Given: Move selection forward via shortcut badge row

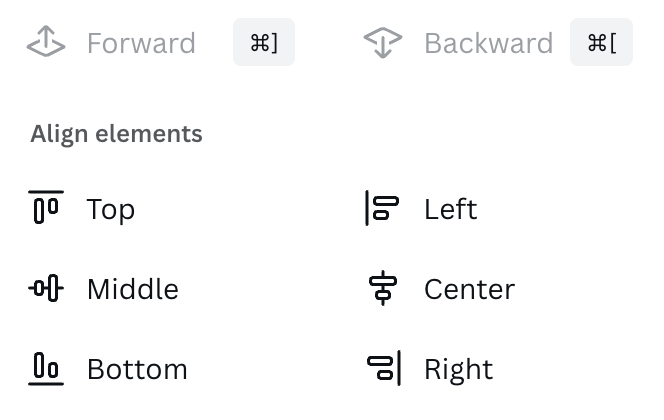Looking at the screenshot, I should [160, 42].
